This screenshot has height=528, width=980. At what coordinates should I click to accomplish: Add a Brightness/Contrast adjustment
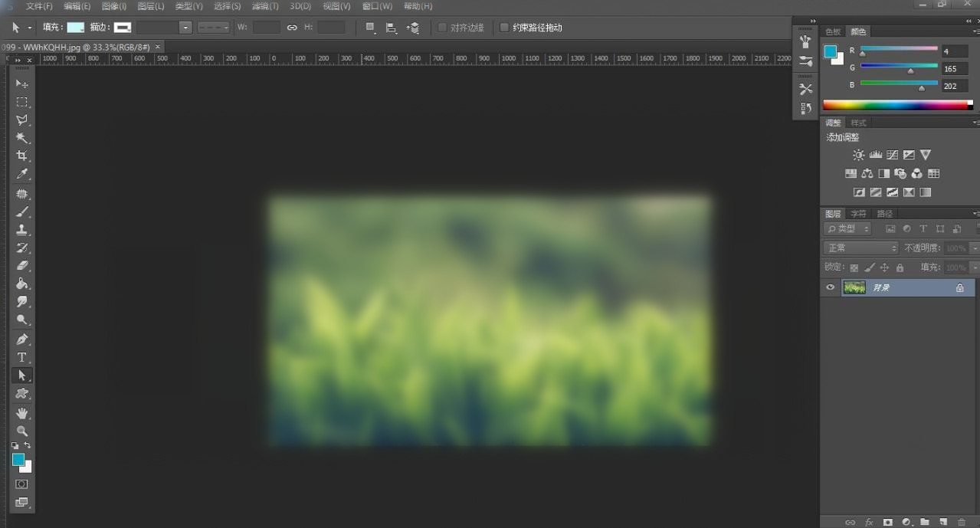858,155
